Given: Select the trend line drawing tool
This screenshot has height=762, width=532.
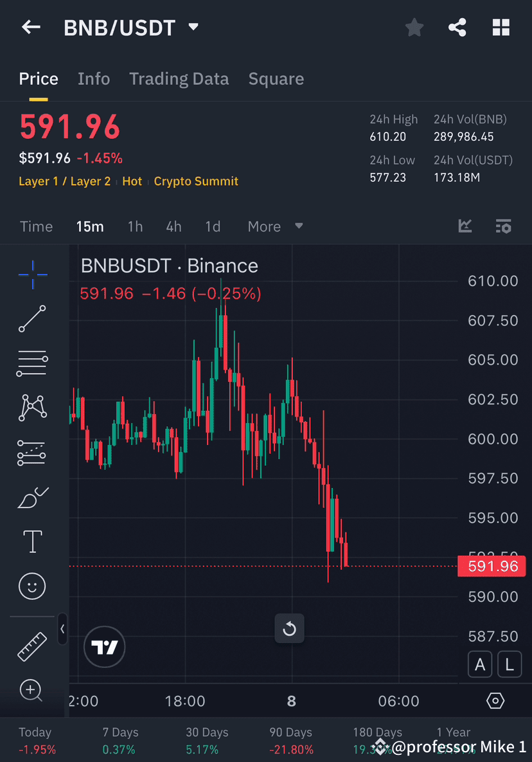Looking at the screenshot, I should pos(32,319).
